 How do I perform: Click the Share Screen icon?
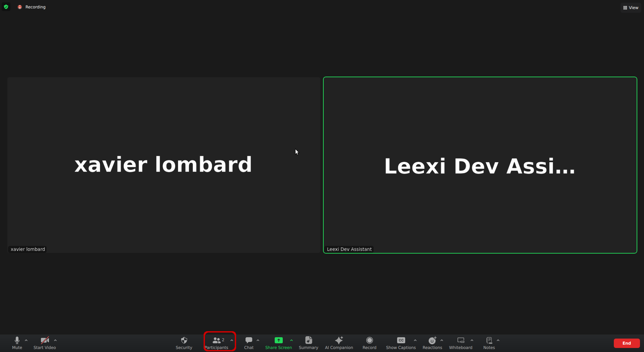click(x=278, y=340)
